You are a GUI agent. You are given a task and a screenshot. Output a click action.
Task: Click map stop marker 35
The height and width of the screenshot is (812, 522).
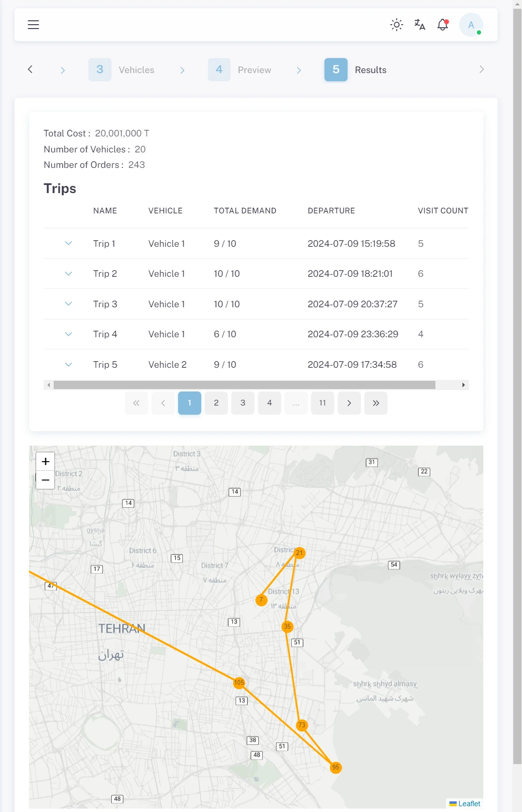[287, 627]
